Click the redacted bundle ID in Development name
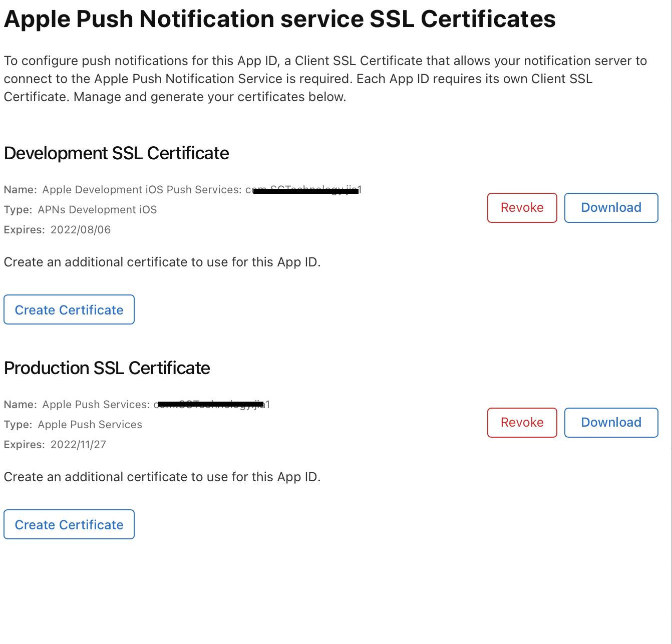Image resolution: width=672 pixels, height=644 pixels. 305,190
